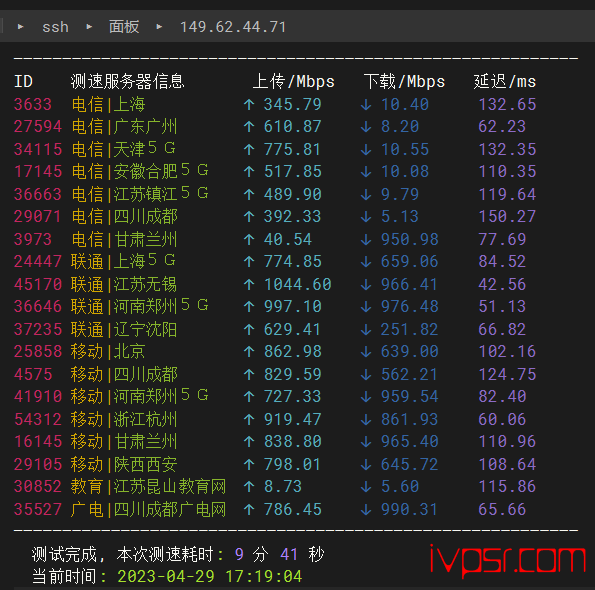Viewport: 595px width, 590px height.
Task: Click the ID column header
Action: pos(24,82)
